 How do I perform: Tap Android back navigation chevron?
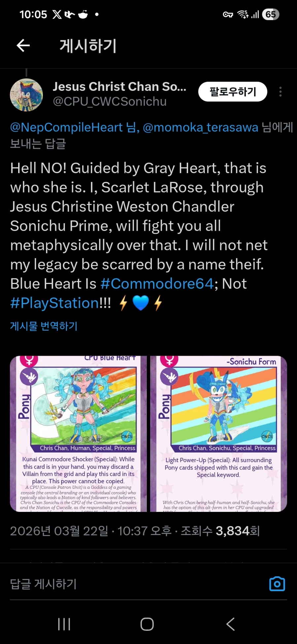[230, 624]
